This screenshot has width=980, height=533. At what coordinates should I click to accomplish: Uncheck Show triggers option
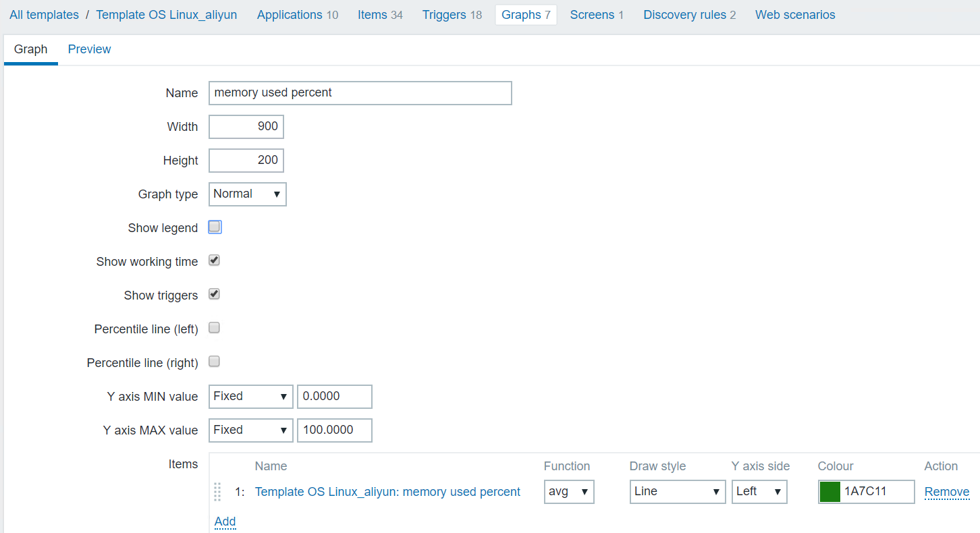click(x=215, y=295)
